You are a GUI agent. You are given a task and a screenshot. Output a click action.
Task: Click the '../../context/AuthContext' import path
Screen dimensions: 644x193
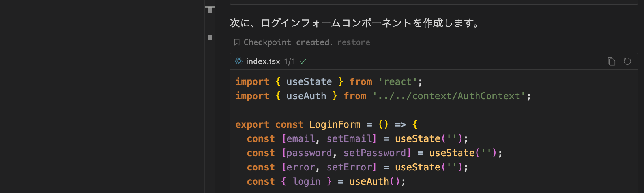tap(449, 96)
